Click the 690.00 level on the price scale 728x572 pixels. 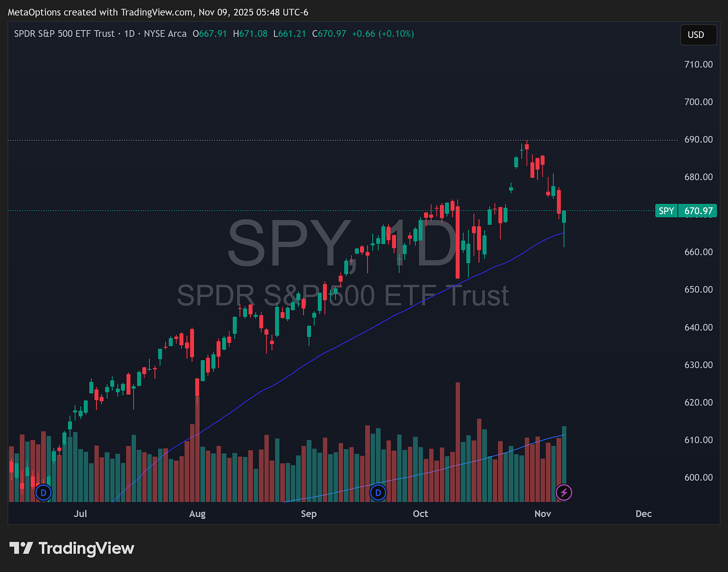(698, 139)
